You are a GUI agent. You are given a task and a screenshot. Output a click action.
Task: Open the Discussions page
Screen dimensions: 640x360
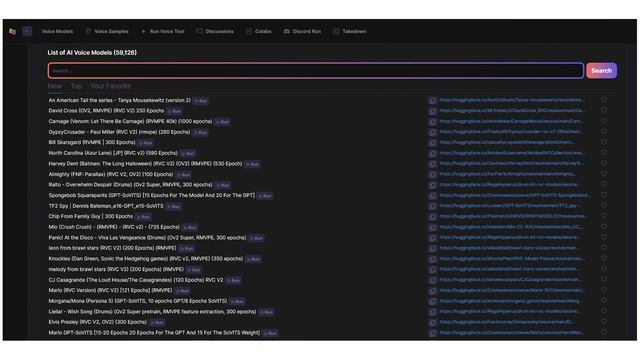220,31
